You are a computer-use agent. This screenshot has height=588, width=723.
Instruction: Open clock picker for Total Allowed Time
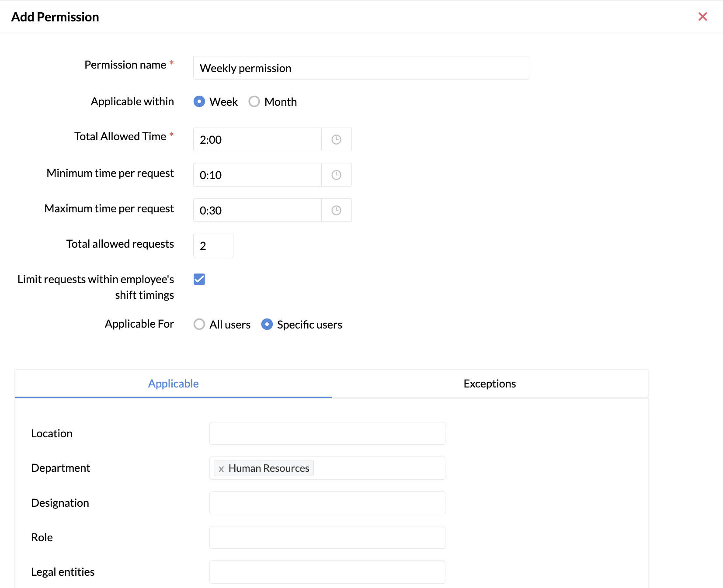336,139
